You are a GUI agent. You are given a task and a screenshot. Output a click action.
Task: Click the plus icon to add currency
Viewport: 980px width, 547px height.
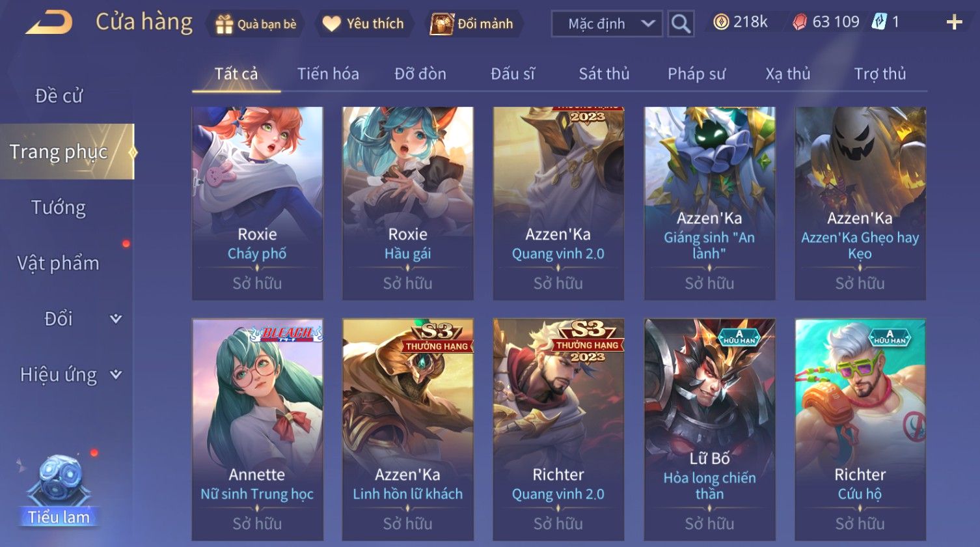tap(954, 23)
